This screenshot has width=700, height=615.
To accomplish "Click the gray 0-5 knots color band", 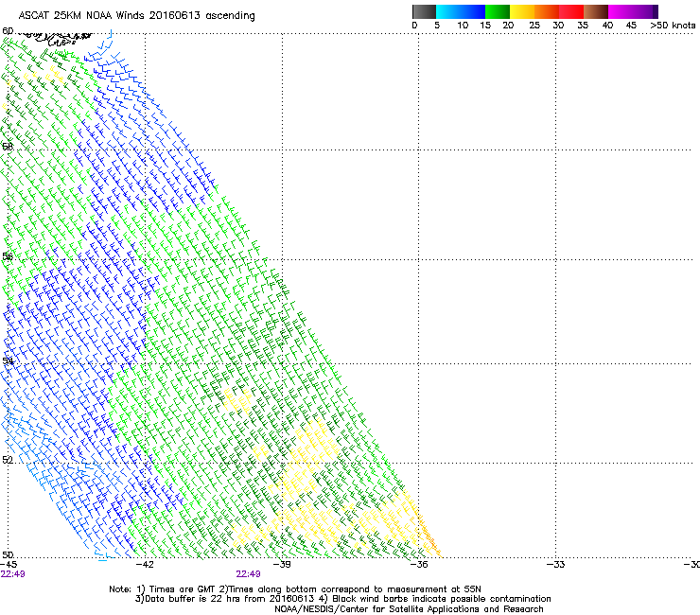I will (424, 11).
